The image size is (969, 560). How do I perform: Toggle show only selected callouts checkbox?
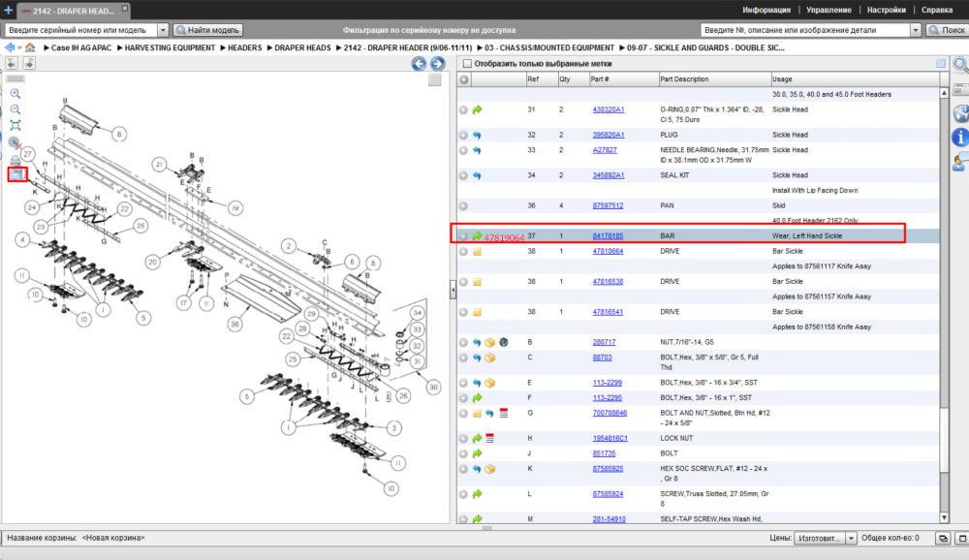468,64
